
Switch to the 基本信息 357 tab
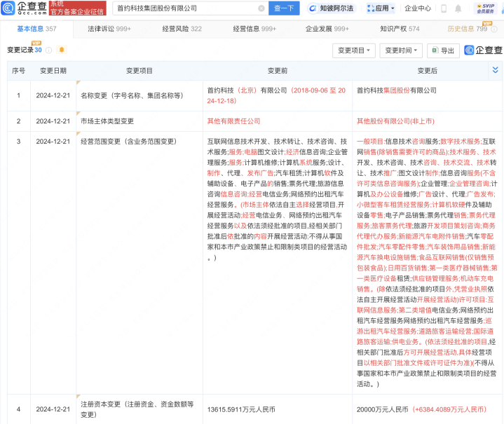36,29
